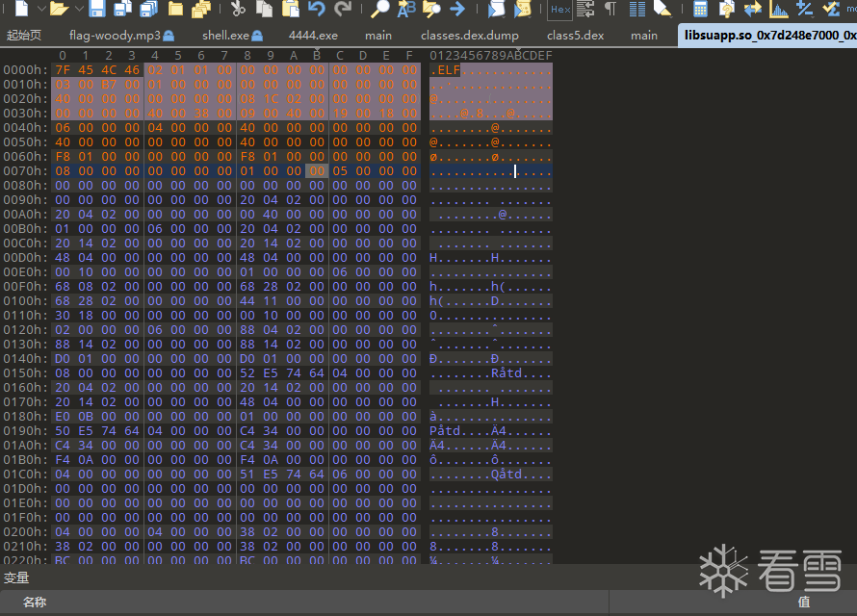This screenshot has width=857, height=616.
Task: Click the Find in Files icon
Action: pyautogui.click(x=431, y=9)
